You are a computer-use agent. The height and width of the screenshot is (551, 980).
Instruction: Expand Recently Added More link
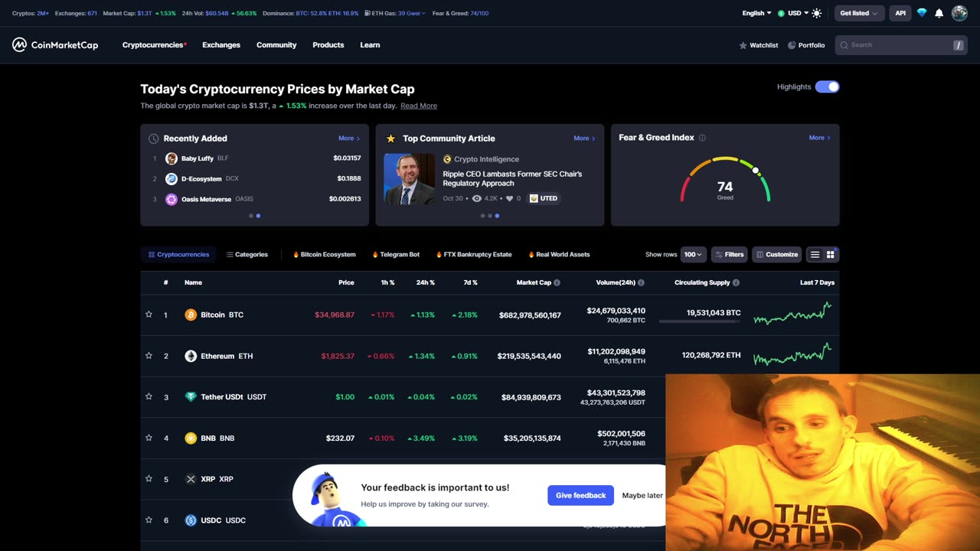[x=349, y=139]
